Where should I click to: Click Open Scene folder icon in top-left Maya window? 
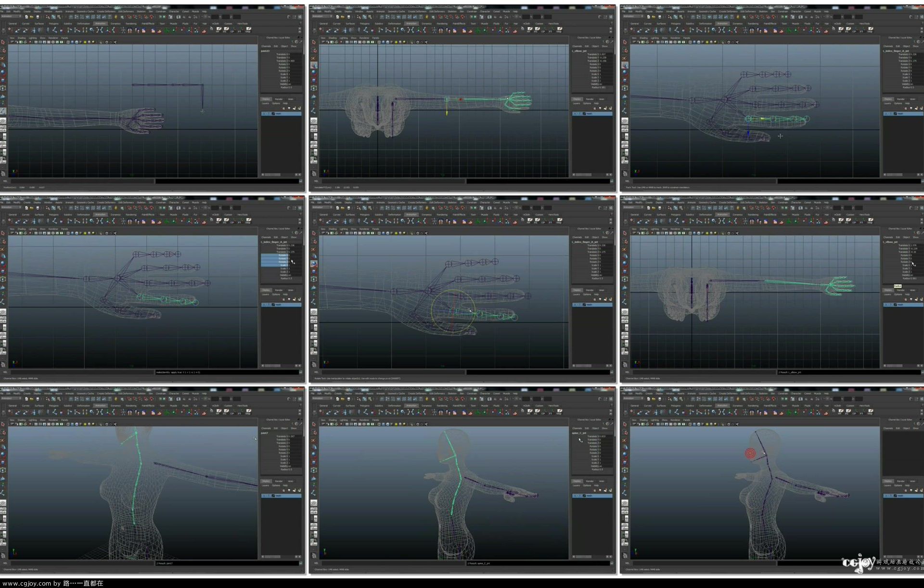32,17
